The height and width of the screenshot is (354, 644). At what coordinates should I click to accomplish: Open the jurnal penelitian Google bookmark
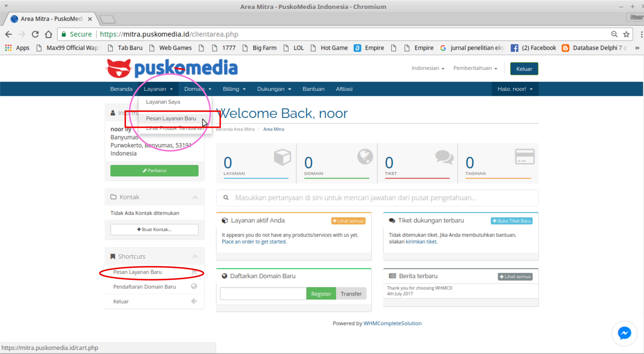pyautogui.click(x=472, y=48)
